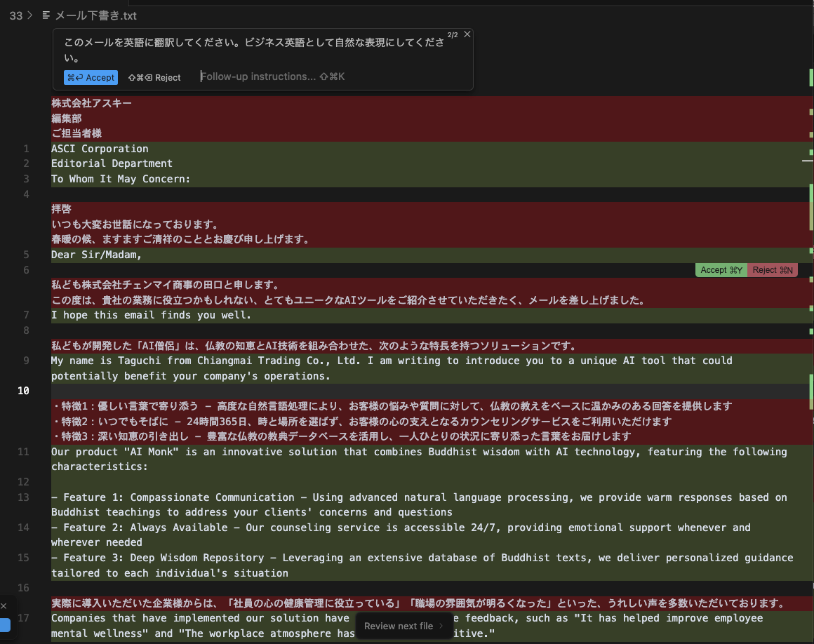Expand the breadcrumb chevron after 33
Screen dimensions: 814x644
point(30,15)
